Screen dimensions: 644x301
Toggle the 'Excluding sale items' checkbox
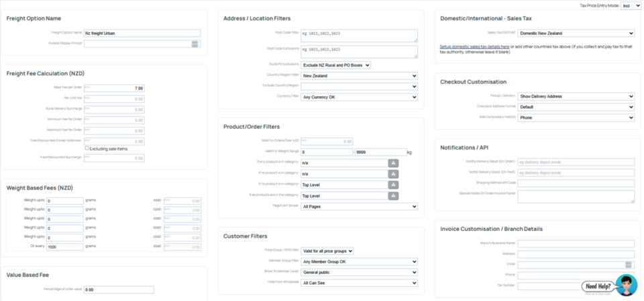[x=87, y=148]
